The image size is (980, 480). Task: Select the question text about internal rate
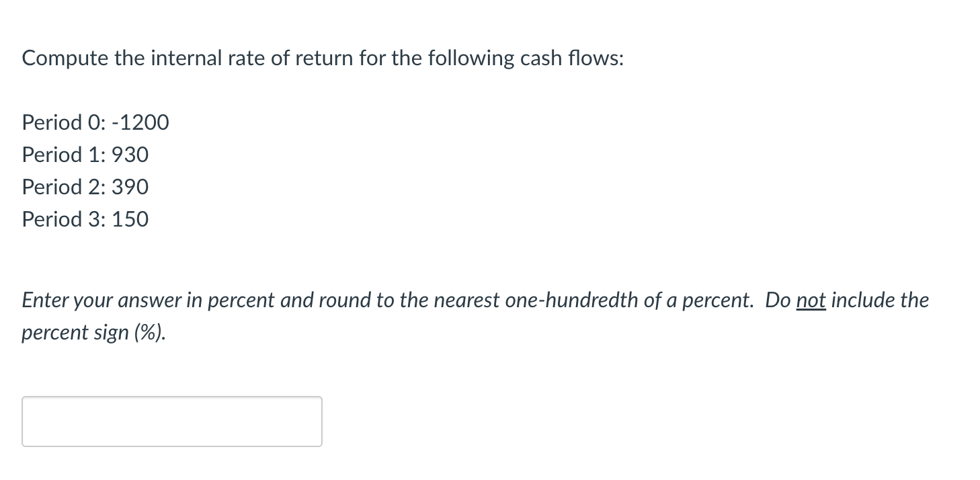[323, 58]
